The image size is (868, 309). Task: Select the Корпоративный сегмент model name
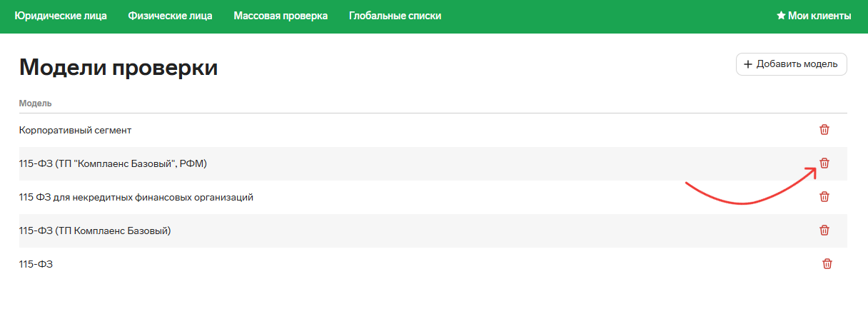[x=75, y=130]
